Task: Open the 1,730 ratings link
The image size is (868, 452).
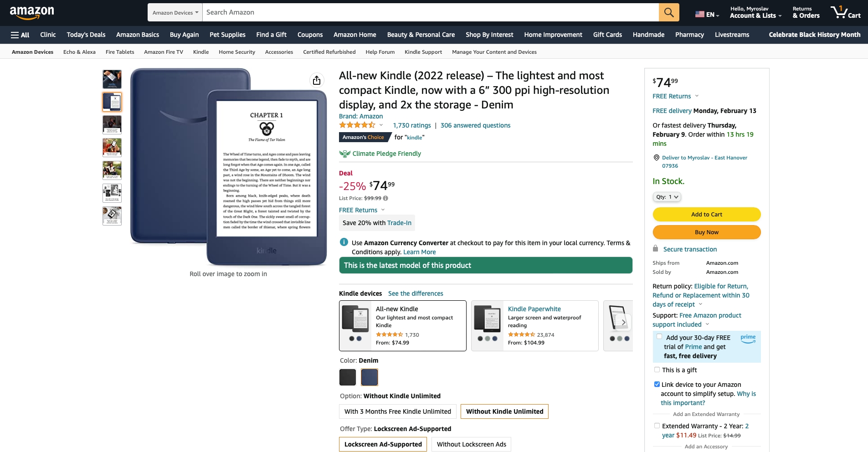Action: pyautogui.click(x=412, y=125)
